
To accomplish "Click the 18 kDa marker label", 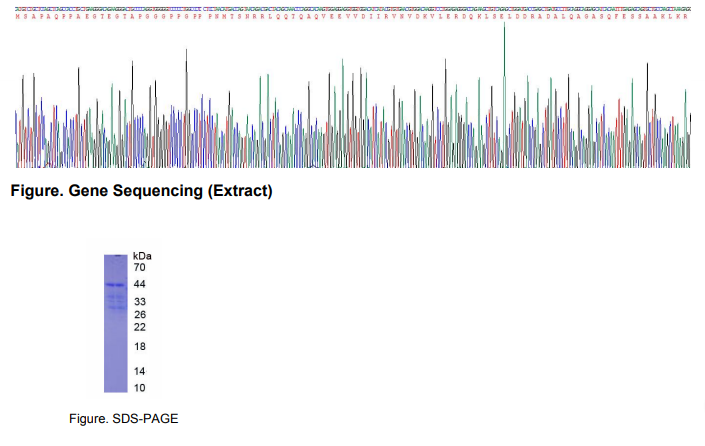I will point(140,347).
